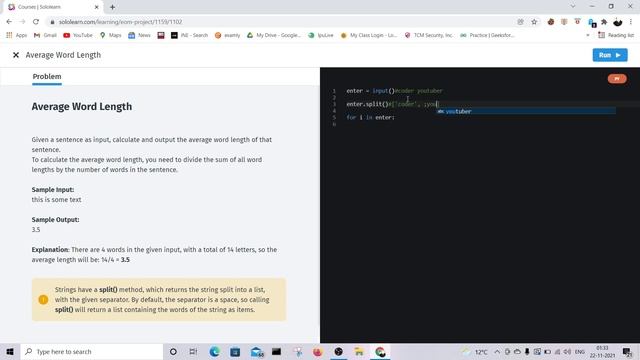This screenshot has height=360, width=640.
Task: Open the Practice | Geeksfor bookmark
Action: point(487,36)
